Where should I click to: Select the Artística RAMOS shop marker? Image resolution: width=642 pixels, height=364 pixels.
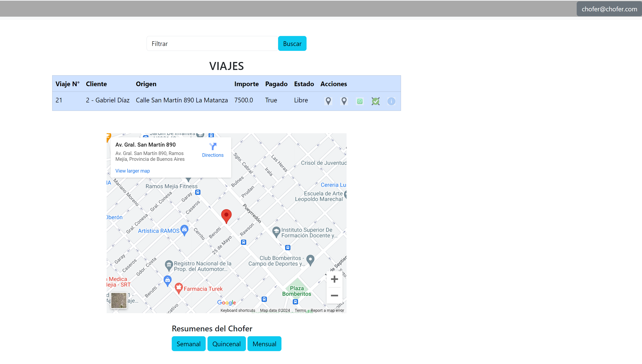coord(184,230)
